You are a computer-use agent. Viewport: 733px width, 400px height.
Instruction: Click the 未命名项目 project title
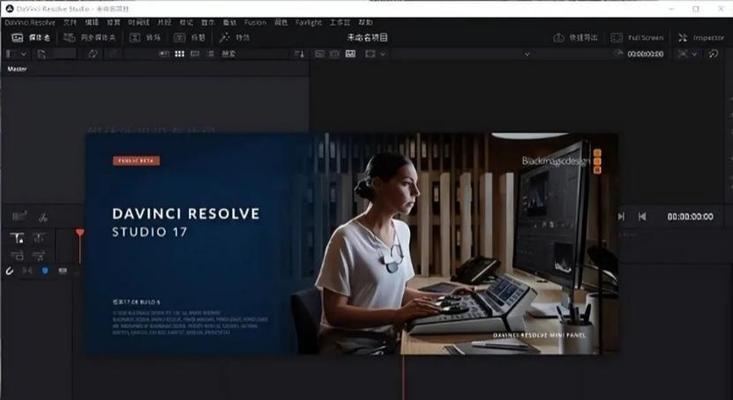click(x=367, y=38)
